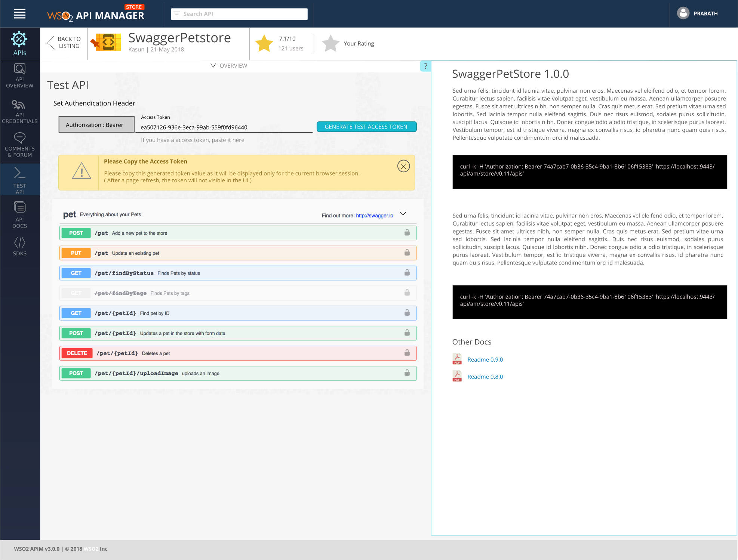Open API Overview in the sidebar
Image resolution: width=738 pixels, height=560 pixels.
pos(19,76)
